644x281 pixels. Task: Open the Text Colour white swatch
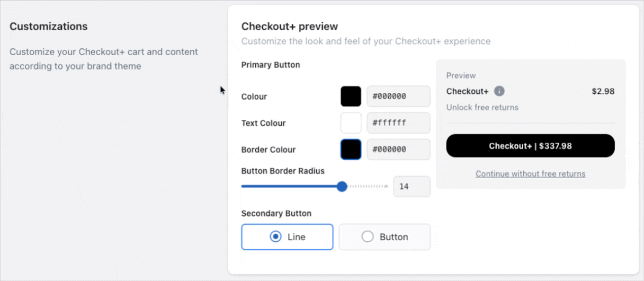click(x=351, y=123)
